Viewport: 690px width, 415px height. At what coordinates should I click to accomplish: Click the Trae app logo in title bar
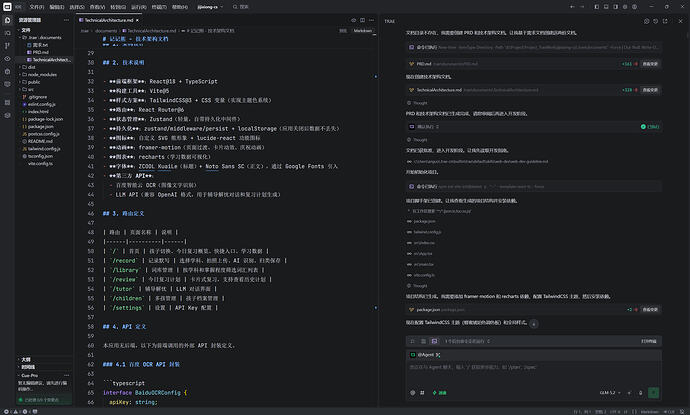click(7, 7)
